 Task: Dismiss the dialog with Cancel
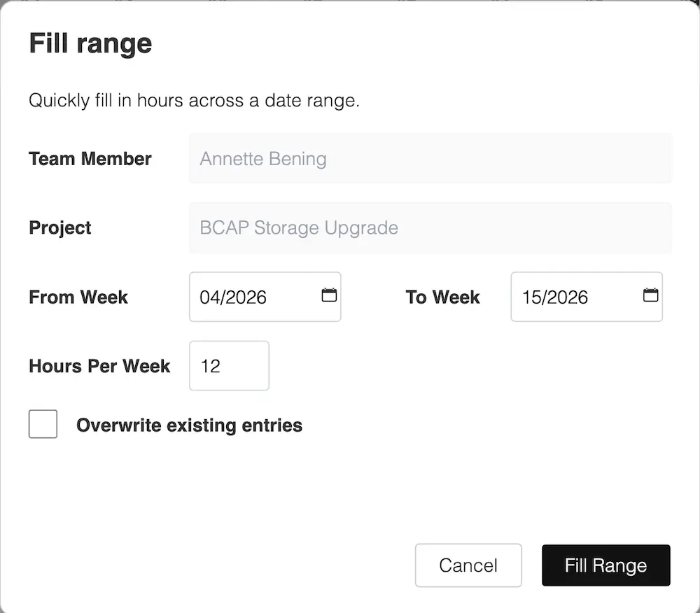pyautogui.click(x=468, y=565)
